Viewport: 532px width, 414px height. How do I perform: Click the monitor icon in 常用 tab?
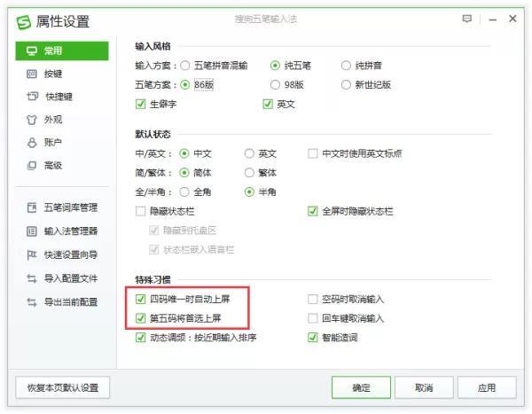point(32,51)
